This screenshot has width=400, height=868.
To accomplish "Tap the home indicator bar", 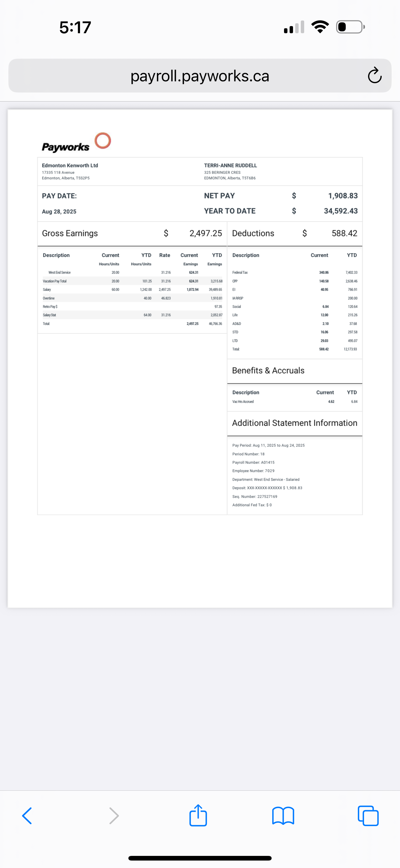I will click(x=200, y=858).
